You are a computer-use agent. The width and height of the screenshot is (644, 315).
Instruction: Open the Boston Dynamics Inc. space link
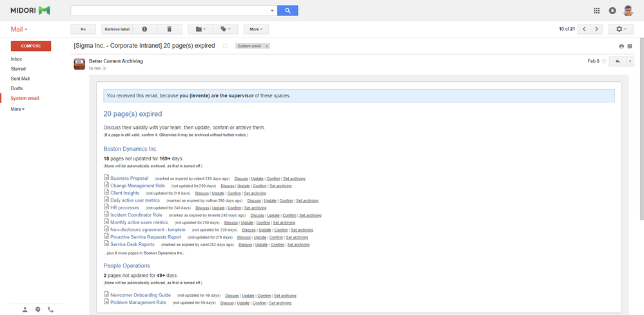131,149
